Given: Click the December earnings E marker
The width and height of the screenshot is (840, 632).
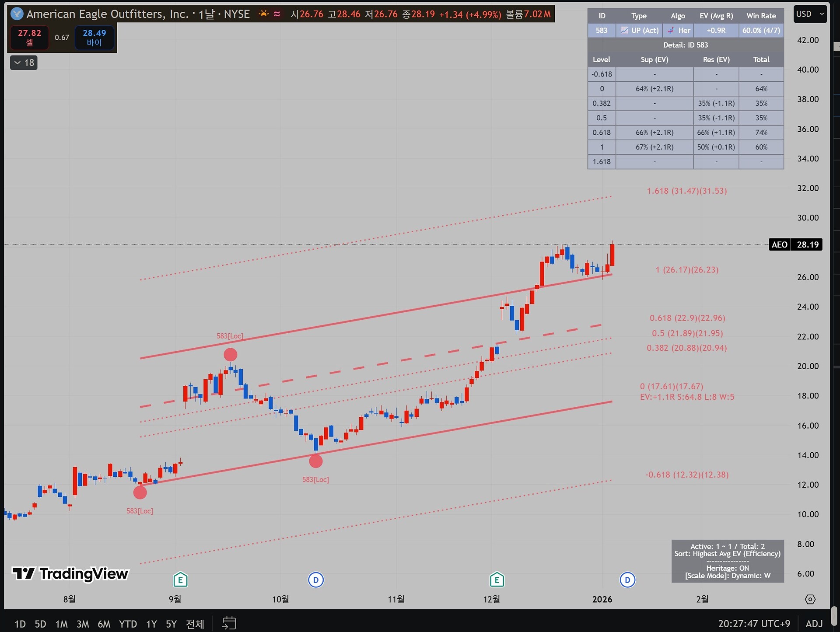Looking at the screenshot, I should coord(497,580).
